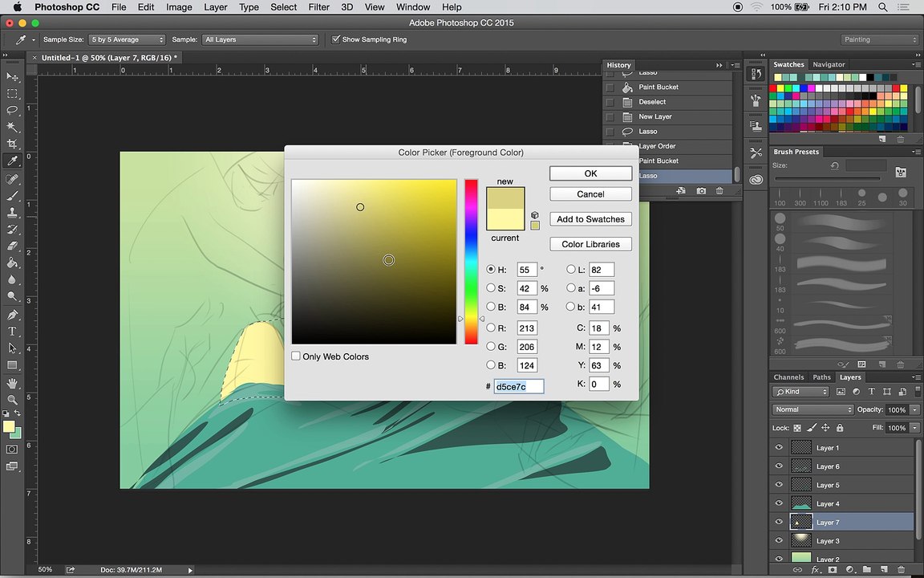Open Kind layer filter dropdown
The width and height of the screenshot is (924, 578).
coord(800,391)
